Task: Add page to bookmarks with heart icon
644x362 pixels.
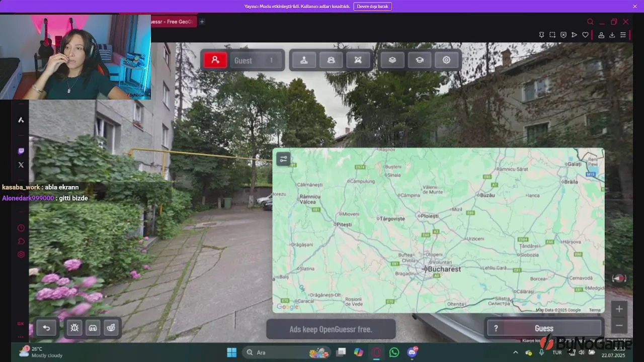Action: point(585,35)
